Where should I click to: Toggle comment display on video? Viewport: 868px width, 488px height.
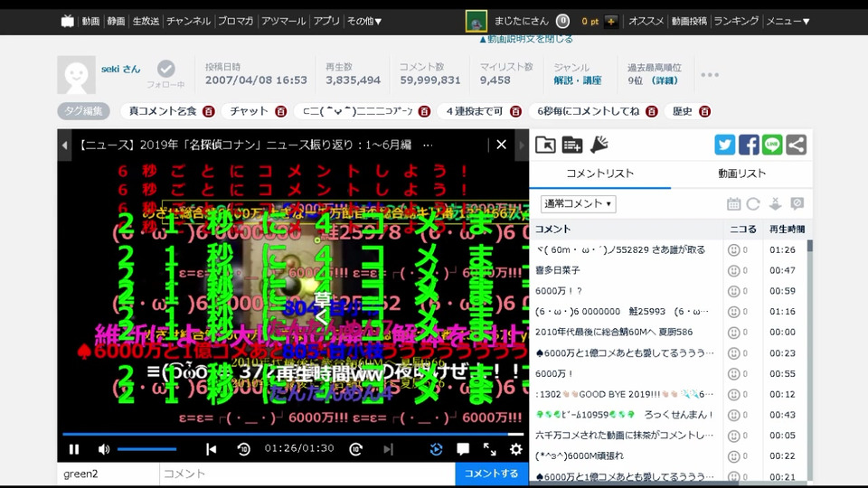[x=463, y=449]
